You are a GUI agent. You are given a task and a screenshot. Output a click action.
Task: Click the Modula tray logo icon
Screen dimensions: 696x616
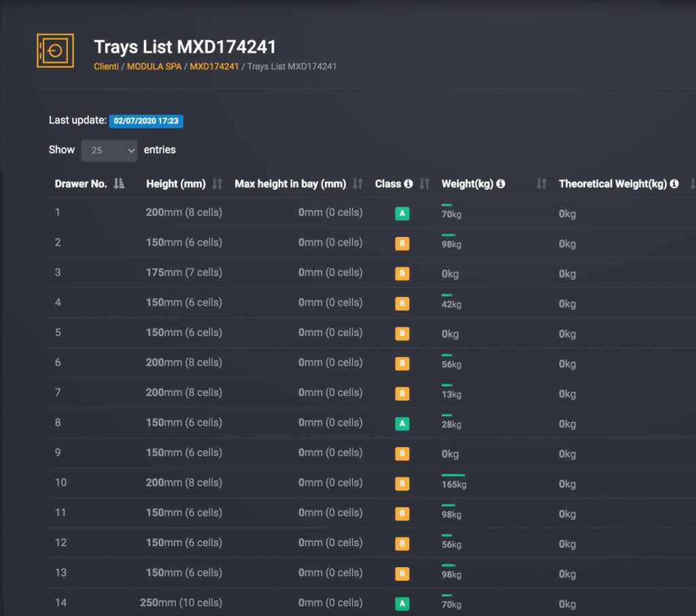point(55,50)
